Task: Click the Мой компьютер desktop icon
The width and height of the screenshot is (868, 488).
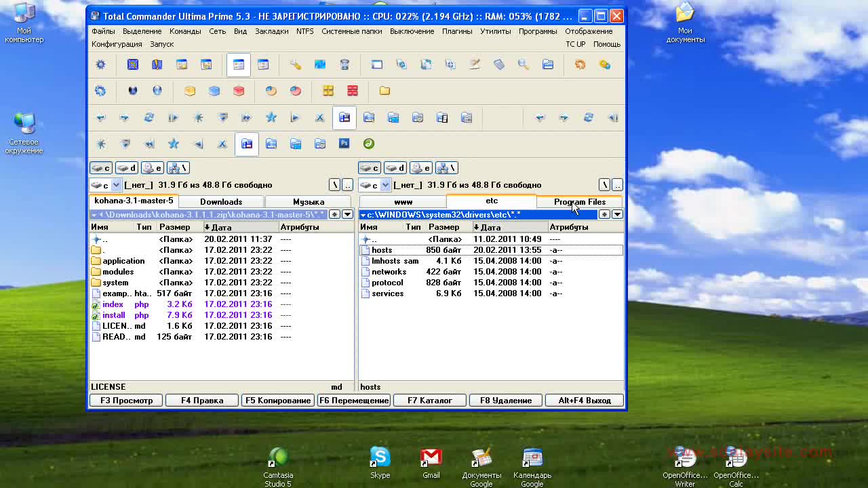Action: 24,23
